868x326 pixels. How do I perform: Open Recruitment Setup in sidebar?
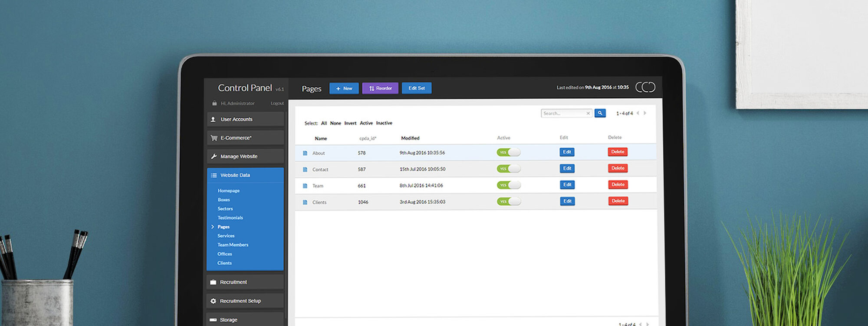[246, 301]
